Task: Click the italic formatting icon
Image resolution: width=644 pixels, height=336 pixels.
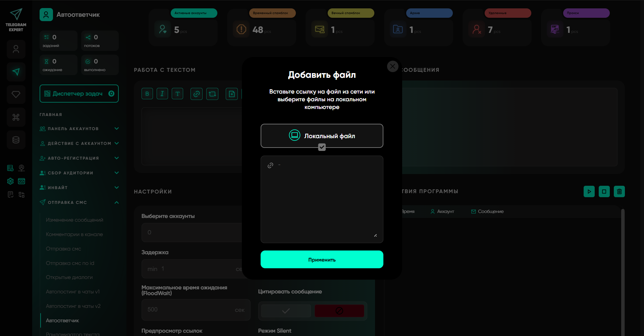Action: point(162,94)
